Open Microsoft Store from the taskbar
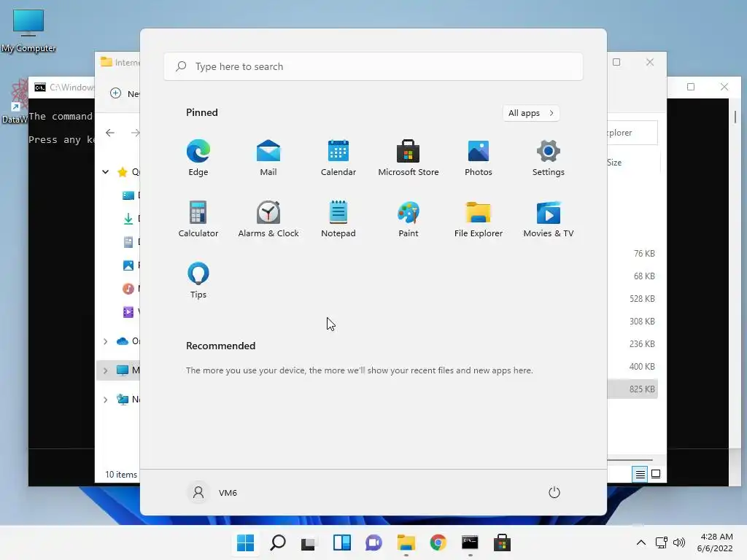Viewport: 747px width, 560px height. (x=502, y=542)
